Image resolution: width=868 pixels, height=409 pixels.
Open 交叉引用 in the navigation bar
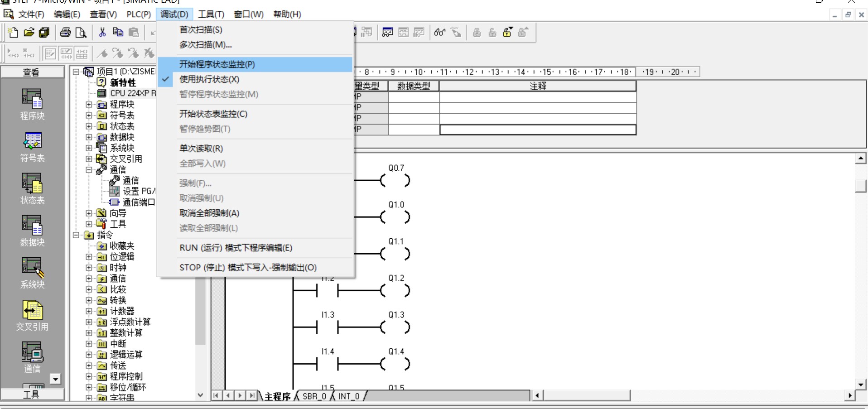[x=32, y=315]
